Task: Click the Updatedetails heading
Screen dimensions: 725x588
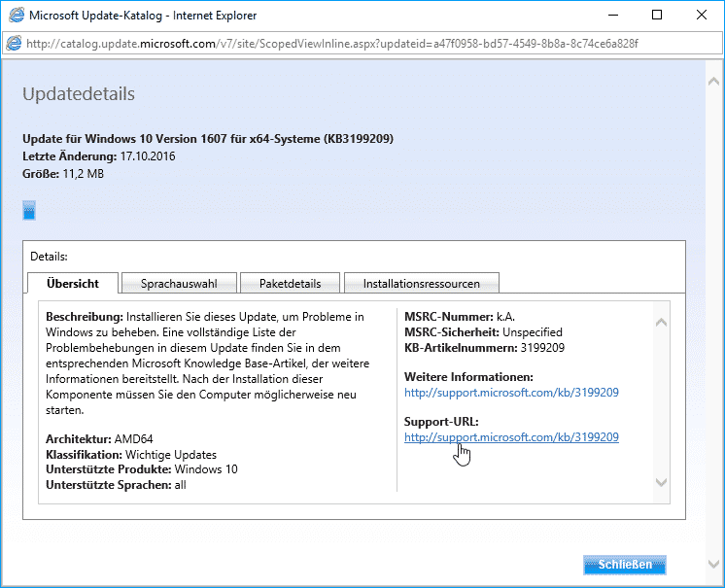Action: point(79,94)
